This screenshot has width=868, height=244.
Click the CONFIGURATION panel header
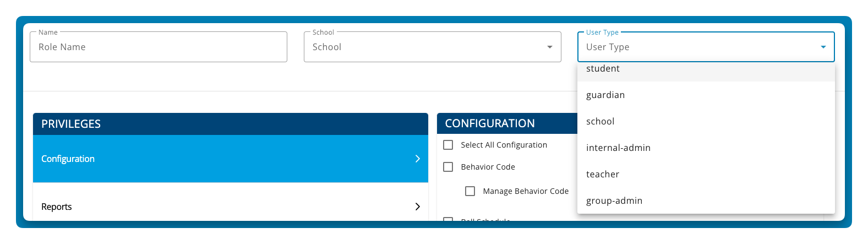tap(507, 123)
